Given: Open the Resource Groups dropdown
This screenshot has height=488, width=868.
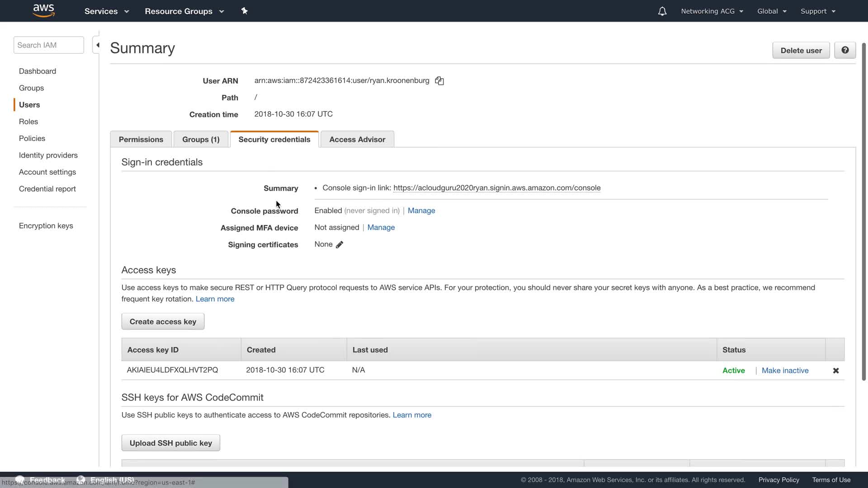Looking at the screenshot, I should click(184, 11).
